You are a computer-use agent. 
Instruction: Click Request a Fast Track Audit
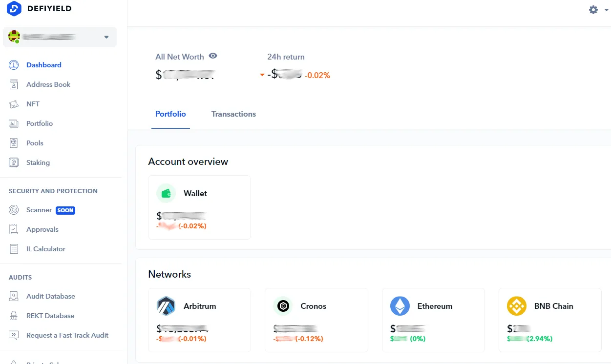[67, 335]
